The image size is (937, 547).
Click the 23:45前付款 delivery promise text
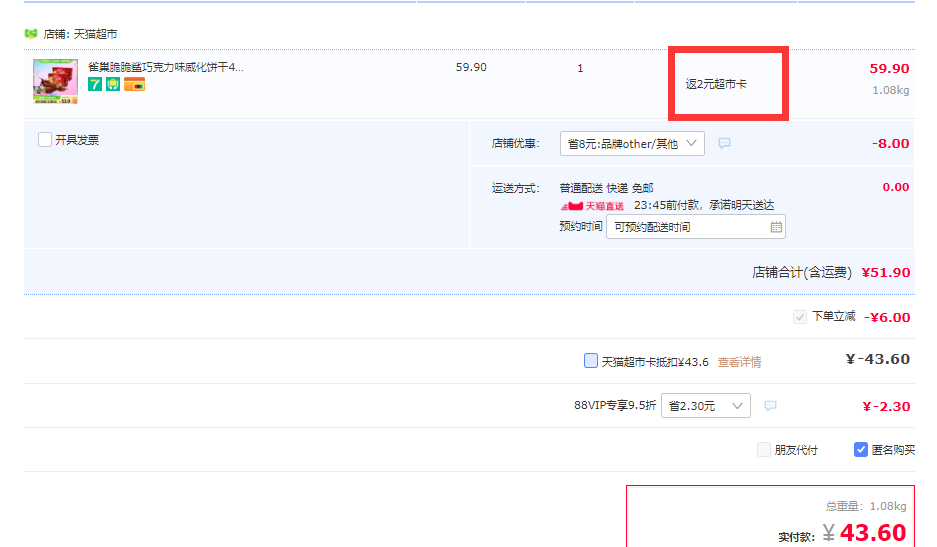(704, 206)
